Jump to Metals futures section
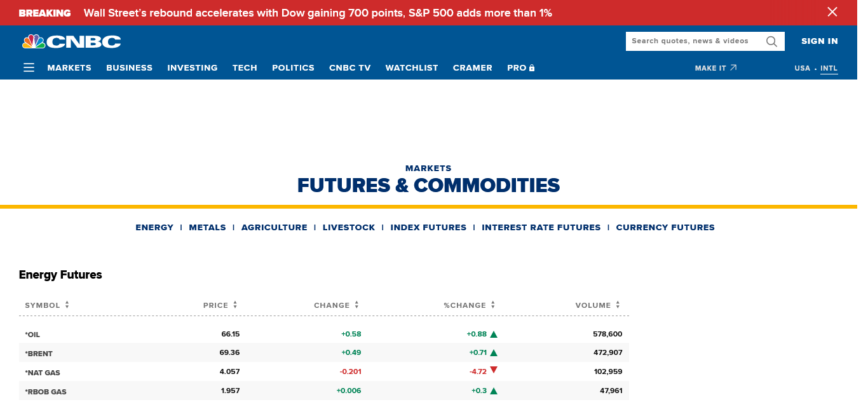868x409 pixels. (207, 227)
